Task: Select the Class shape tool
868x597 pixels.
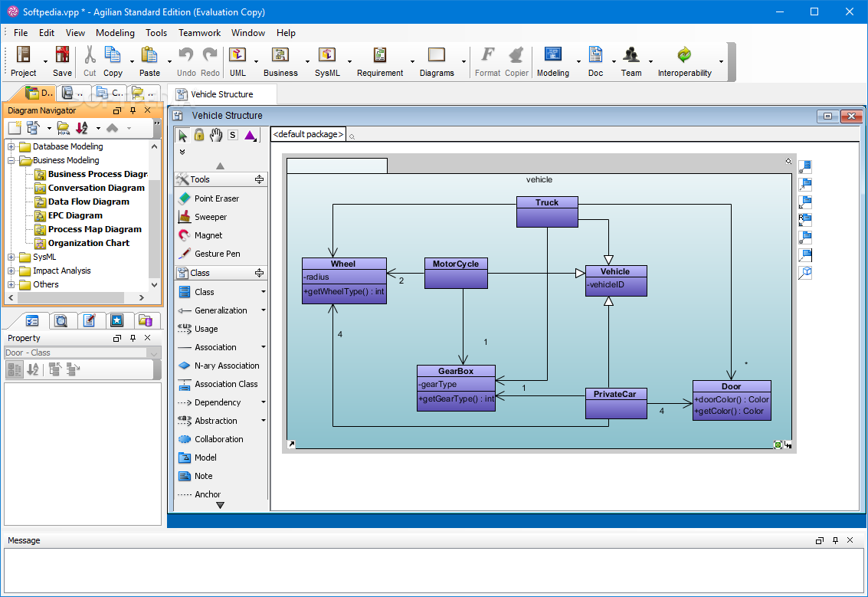Action: pyautogui.click(x=205, y=292)
